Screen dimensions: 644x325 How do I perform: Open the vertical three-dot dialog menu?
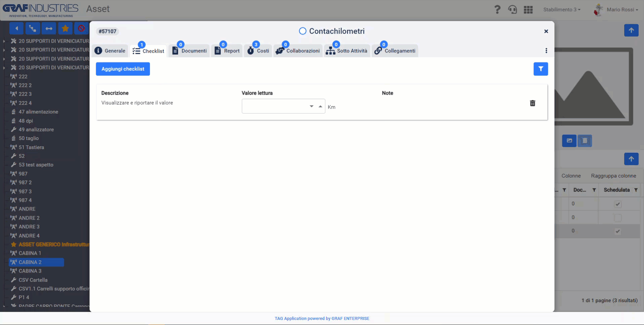click(x=546, y=51)
